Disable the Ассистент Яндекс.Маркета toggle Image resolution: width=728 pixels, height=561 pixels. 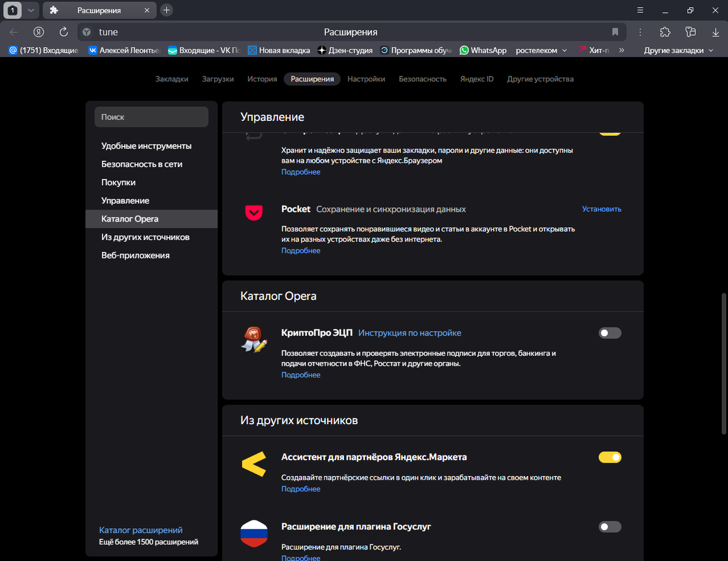pyautogui.click(x=610, y=457)
